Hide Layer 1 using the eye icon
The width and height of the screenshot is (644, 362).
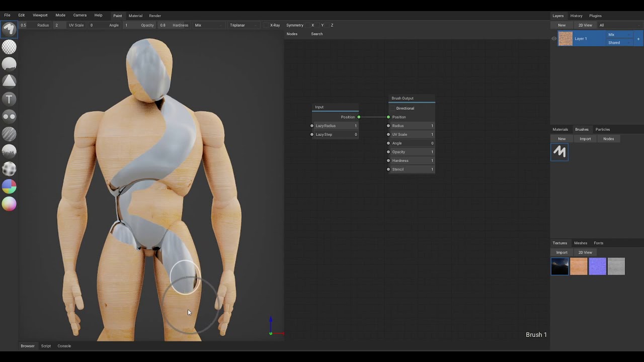(x=554, y=39)
